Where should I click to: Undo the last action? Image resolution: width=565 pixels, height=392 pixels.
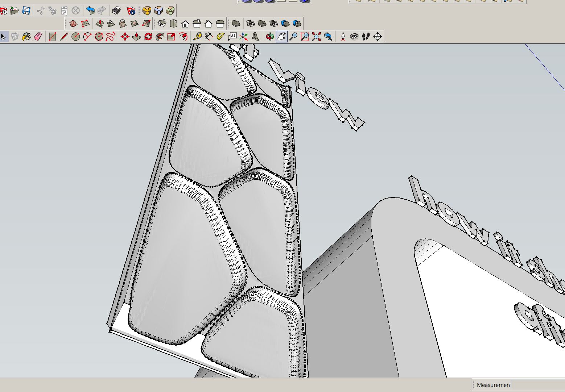(x=90, y=11)
